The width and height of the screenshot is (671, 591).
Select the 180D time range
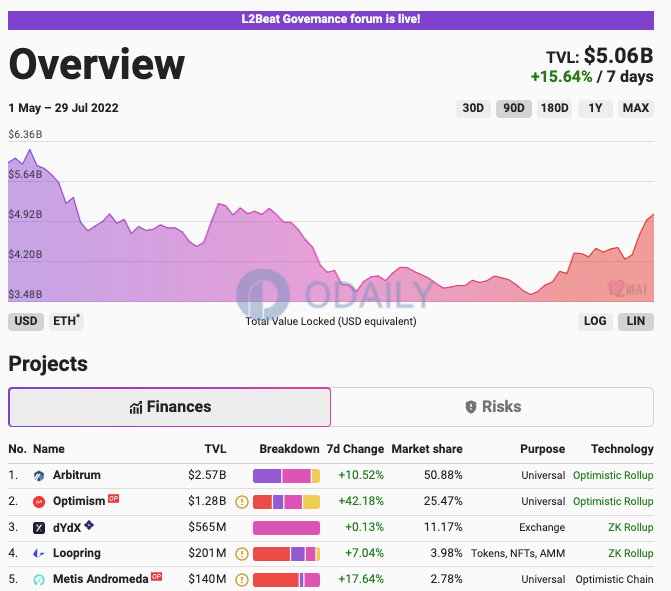coord(555,108)
